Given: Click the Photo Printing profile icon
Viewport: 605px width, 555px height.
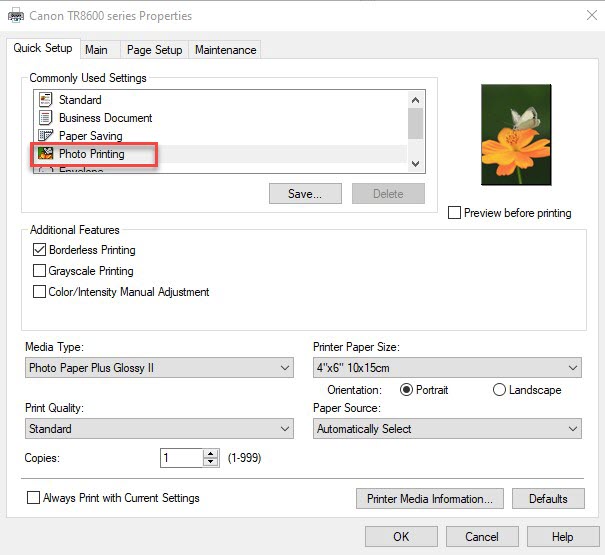Looking at the screenshot, I should pyautogui.click(x=45, y=154).
